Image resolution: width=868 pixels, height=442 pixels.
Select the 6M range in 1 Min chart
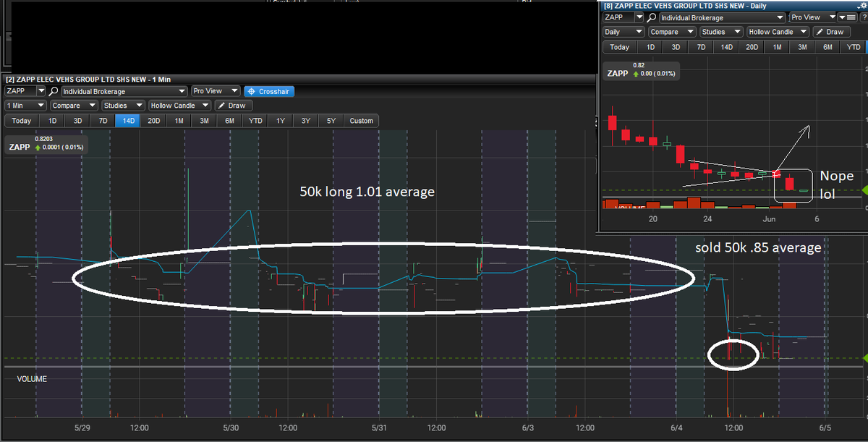coord(229,121)
